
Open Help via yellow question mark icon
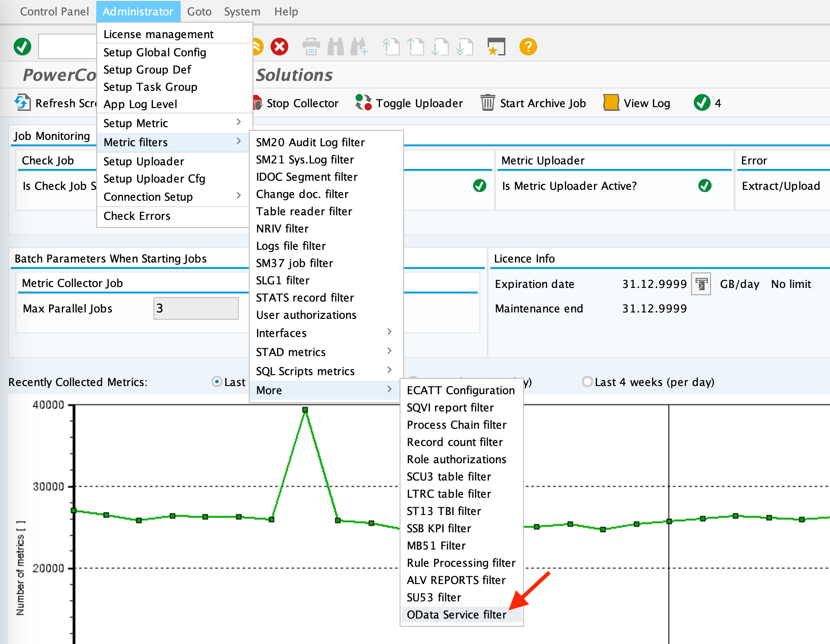tap(528, 46)
